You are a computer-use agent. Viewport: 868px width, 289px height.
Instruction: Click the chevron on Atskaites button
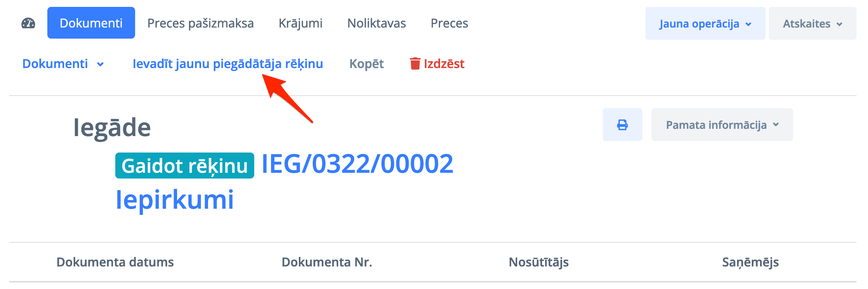(x=839, y=24)
